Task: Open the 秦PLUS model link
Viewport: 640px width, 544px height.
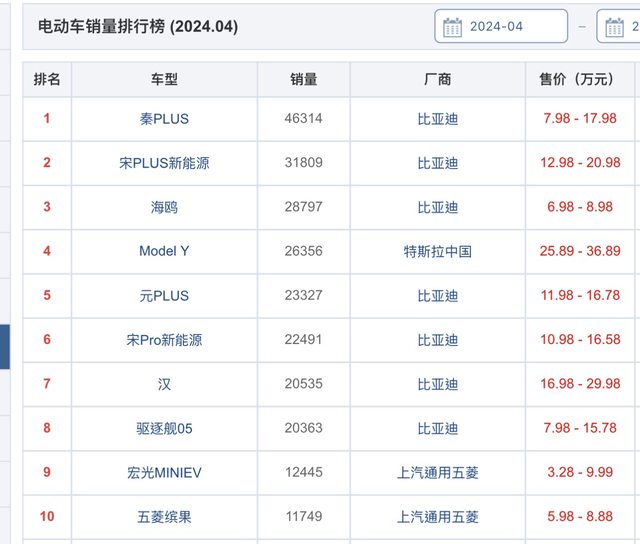Action: (164, 119)
